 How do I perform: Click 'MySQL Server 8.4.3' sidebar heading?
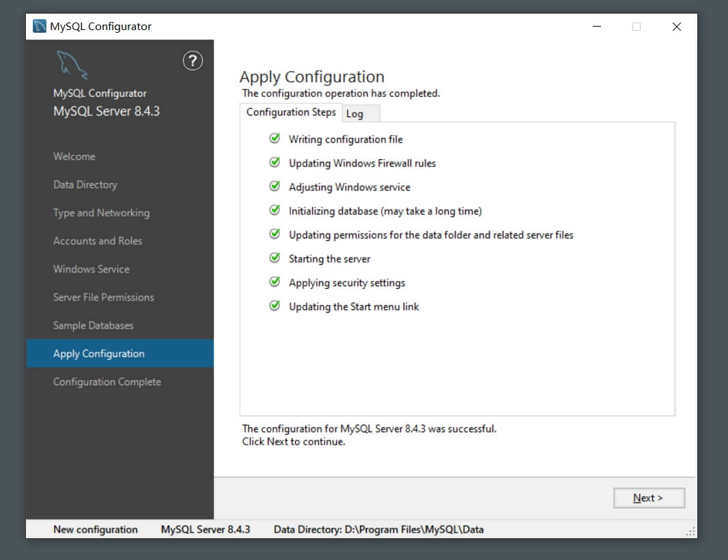[x=107, y=111]
